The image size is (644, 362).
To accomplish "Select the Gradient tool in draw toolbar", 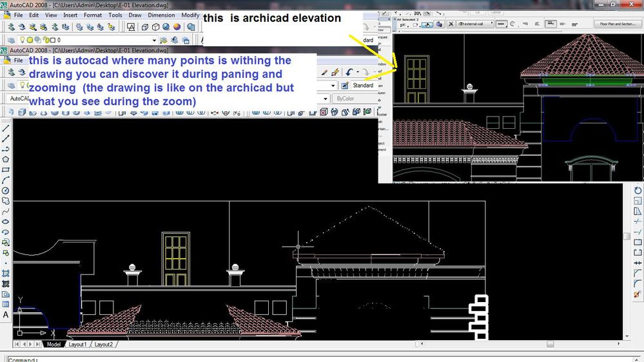I will (6, 283).
